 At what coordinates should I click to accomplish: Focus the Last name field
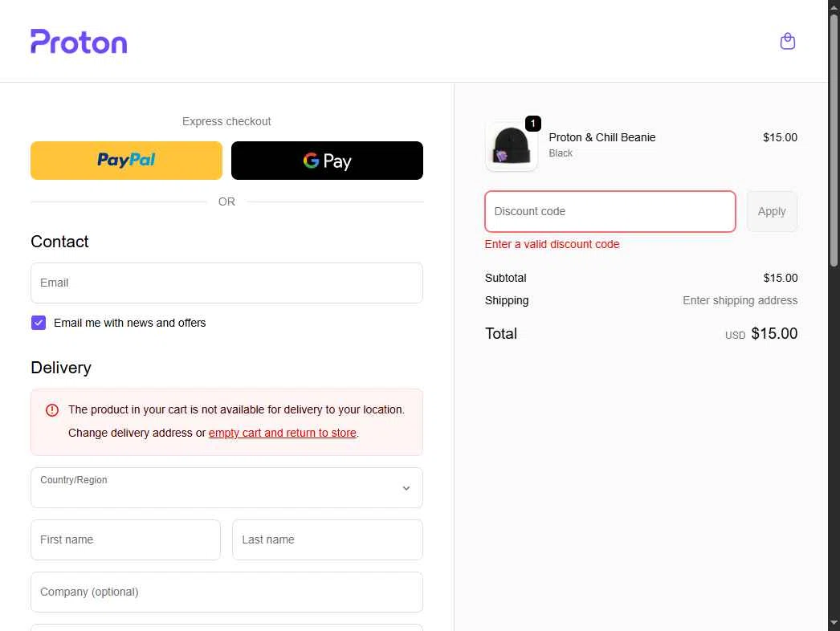click(328, 539)
